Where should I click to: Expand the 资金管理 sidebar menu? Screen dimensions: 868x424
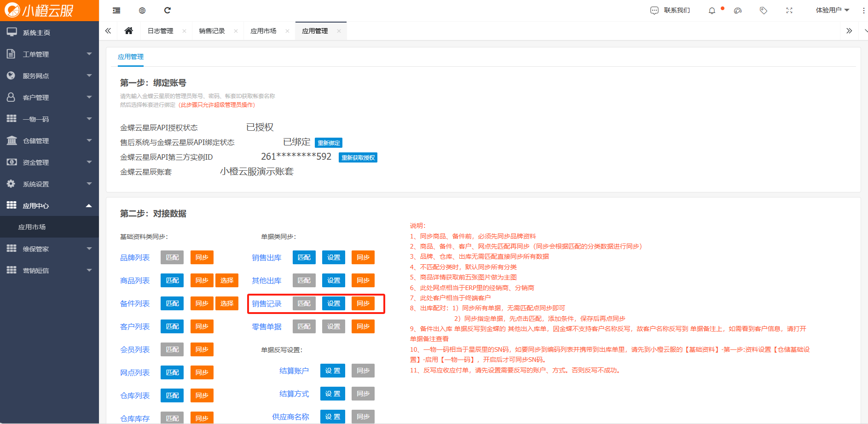pos(49,162)
